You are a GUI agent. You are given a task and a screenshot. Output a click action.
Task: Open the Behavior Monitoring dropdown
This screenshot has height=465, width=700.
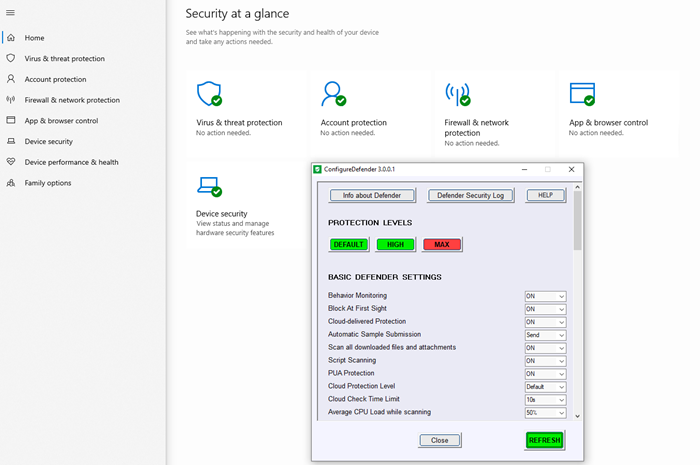click(545, 296)
